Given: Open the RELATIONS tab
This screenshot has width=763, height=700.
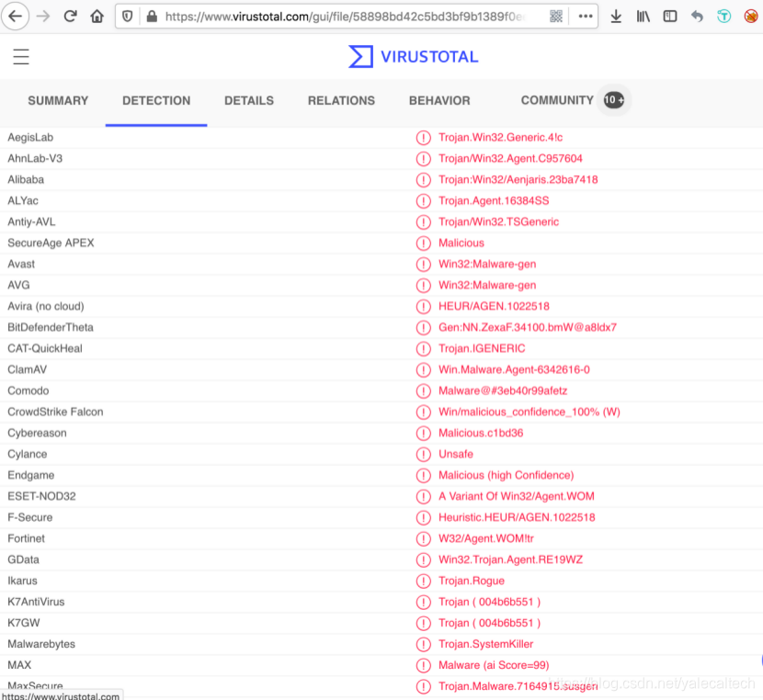Looking at the screenshot, I should tap(341, 101).
